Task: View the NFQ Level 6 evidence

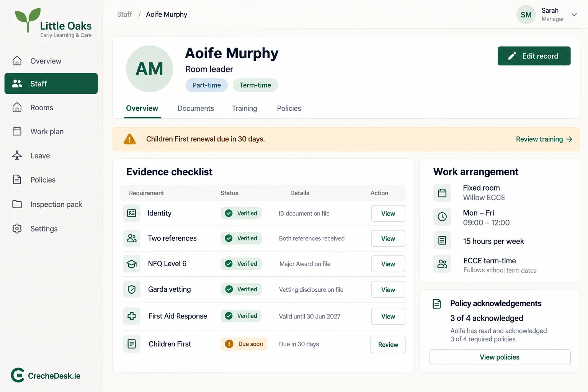Action: 388,264
